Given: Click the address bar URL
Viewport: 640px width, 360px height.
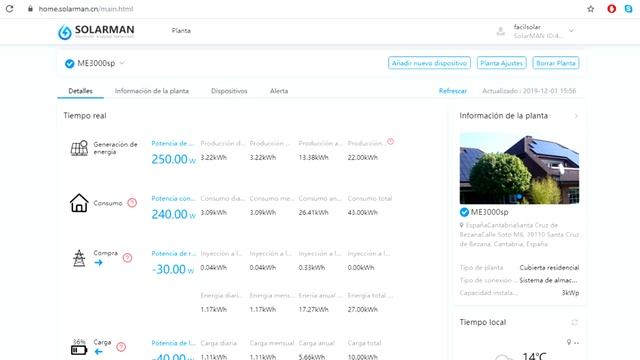Looking at the screenshot, I should (86, 9).
